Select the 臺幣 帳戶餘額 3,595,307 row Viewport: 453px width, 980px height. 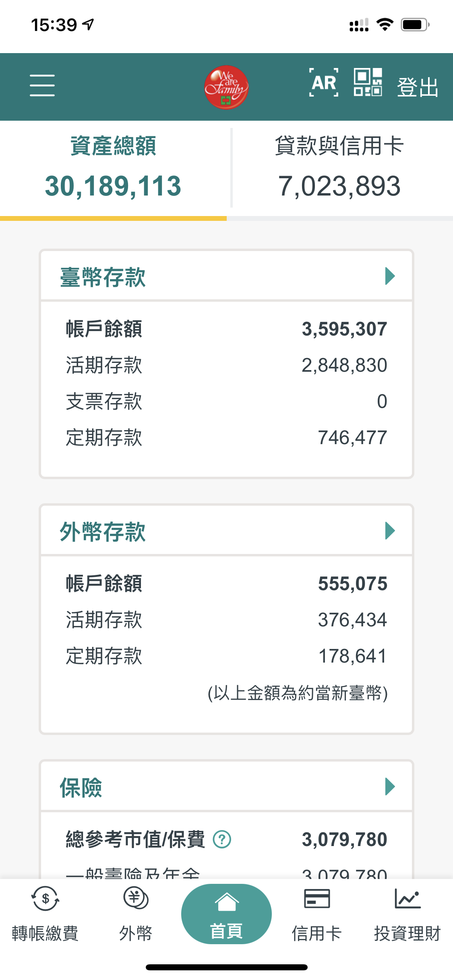(x=226, y=329)
